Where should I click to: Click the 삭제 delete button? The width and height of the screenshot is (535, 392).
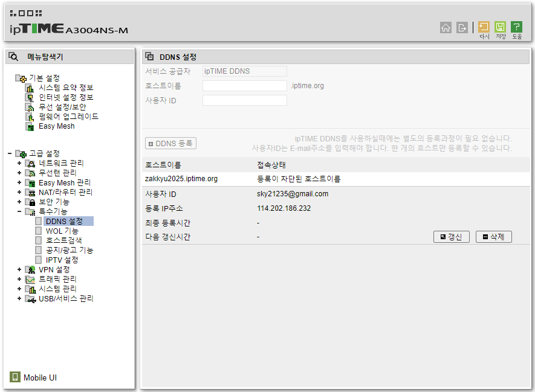click(x=493, y=237)
